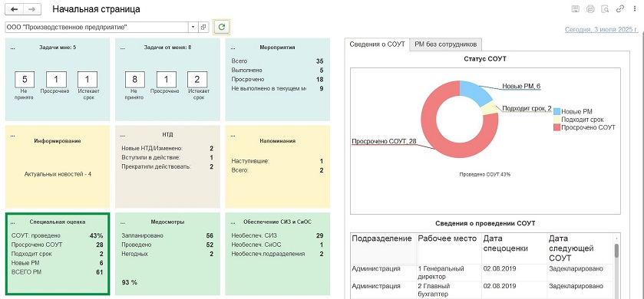Click the 'Просрочено' row showing 18 in Мероприятия
Screen dimensions: 644x299
277,79
